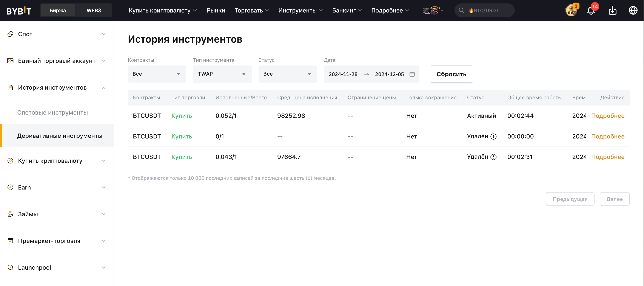This screenshot has width=644, height=286.
Task: Open the Тип инструмента TWAP dropdown
Action: (x=222, y=74)
